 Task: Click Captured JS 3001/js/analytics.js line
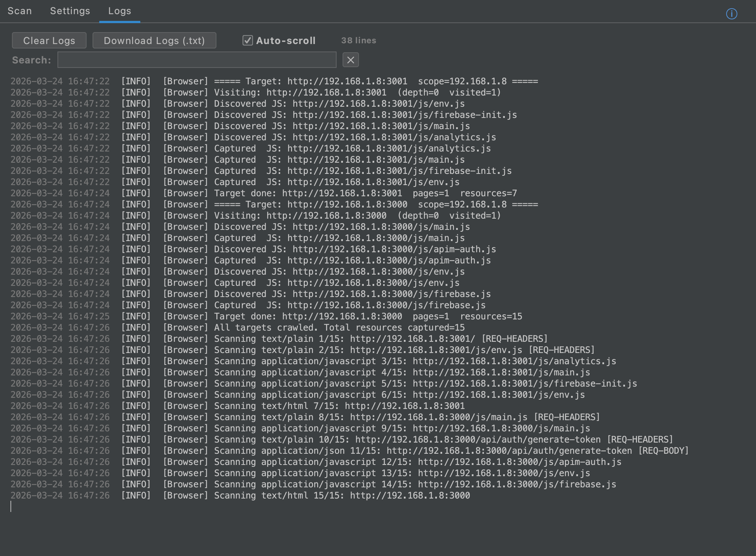coord(251,149)
